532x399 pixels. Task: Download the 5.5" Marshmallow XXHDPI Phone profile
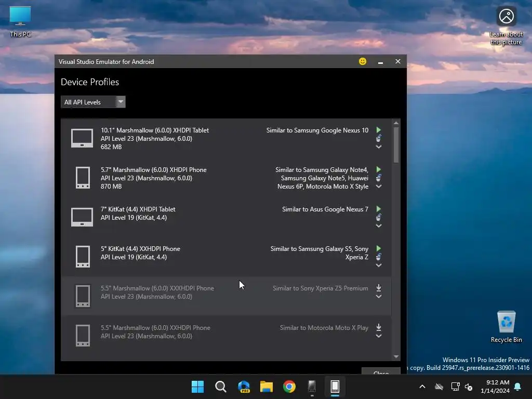[x=379, y=327]
